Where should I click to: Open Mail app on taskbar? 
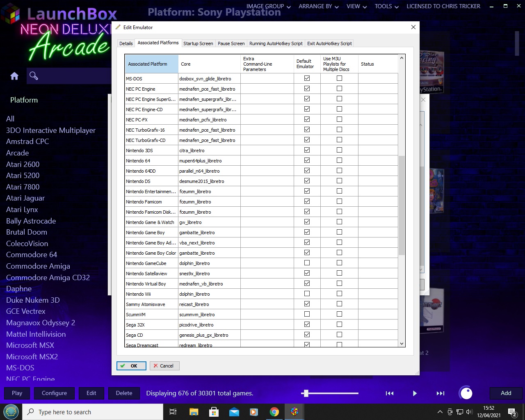point(234,412)
